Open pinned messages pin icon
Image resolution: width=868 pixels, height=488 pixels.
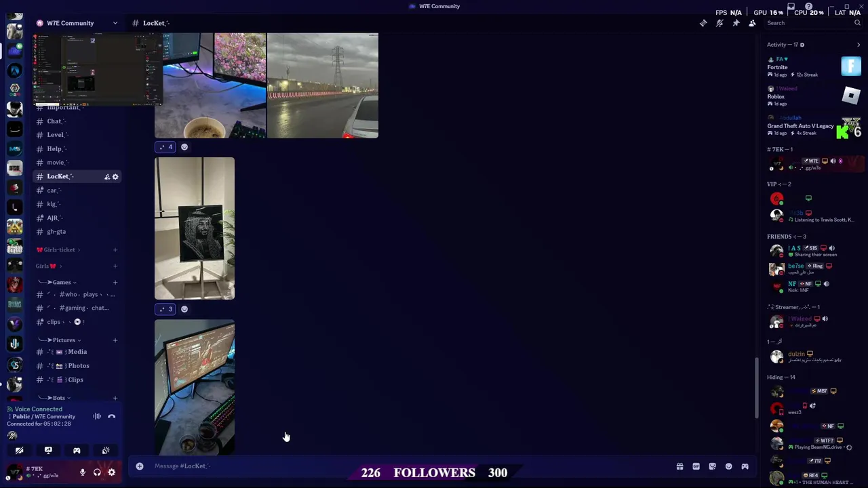tap(736, 23)
